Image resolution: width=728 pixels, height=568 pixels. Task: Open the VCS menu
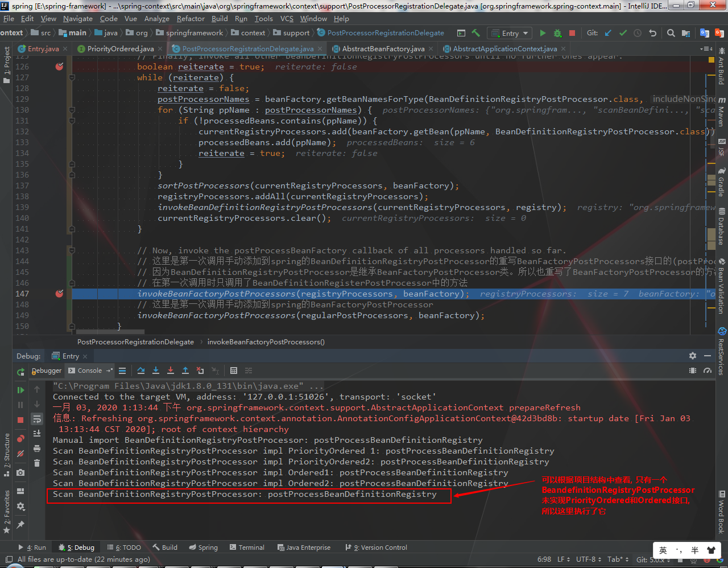point(287,19)
